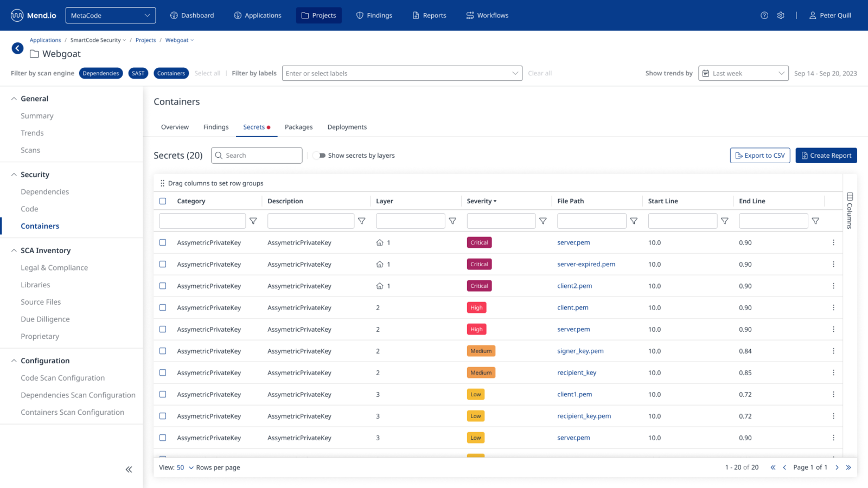Open the Filter by labels dropdown

click(402, 73)
